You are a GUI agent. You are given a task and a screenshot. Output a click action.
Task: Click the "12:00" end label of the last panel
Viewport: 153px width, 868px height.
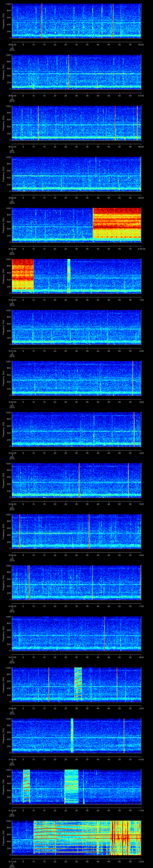(x=141, y=861)
